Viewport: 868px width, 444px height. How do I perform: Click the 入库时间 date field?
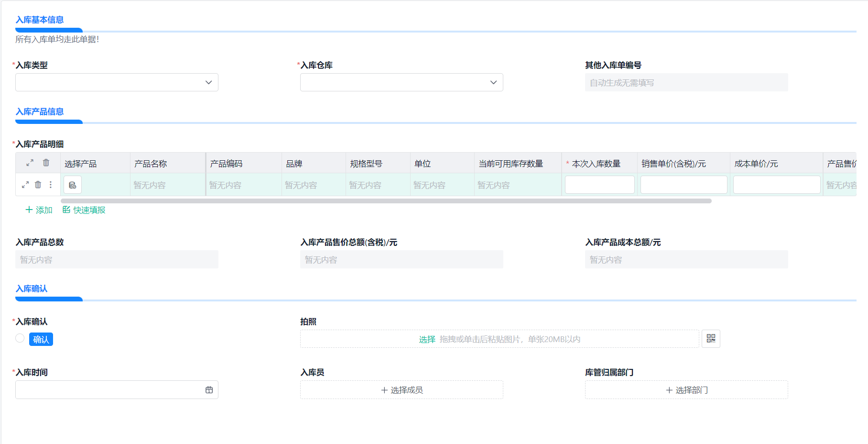coord(117,390)
